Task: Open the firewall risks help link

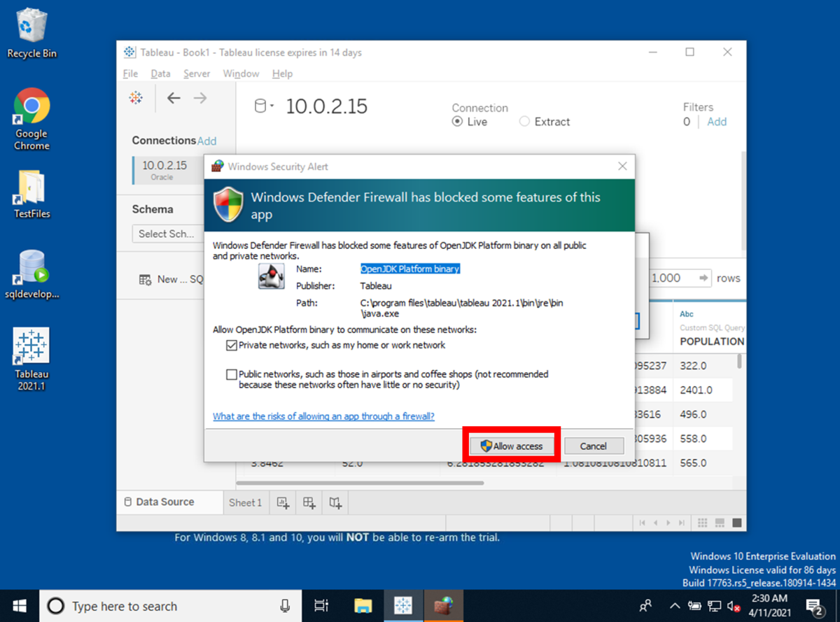Action: [323, 416]
